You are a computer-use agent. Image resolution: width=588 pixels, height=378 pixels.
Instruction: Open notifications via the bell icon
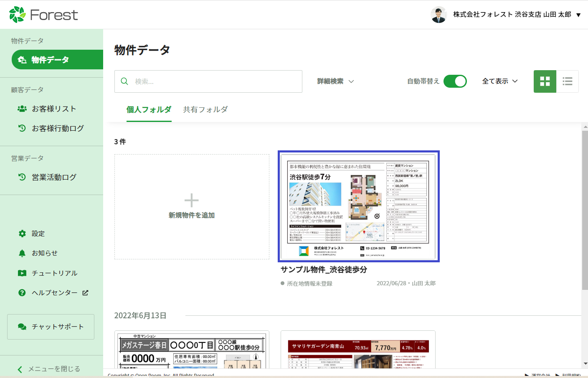(22, 253)
